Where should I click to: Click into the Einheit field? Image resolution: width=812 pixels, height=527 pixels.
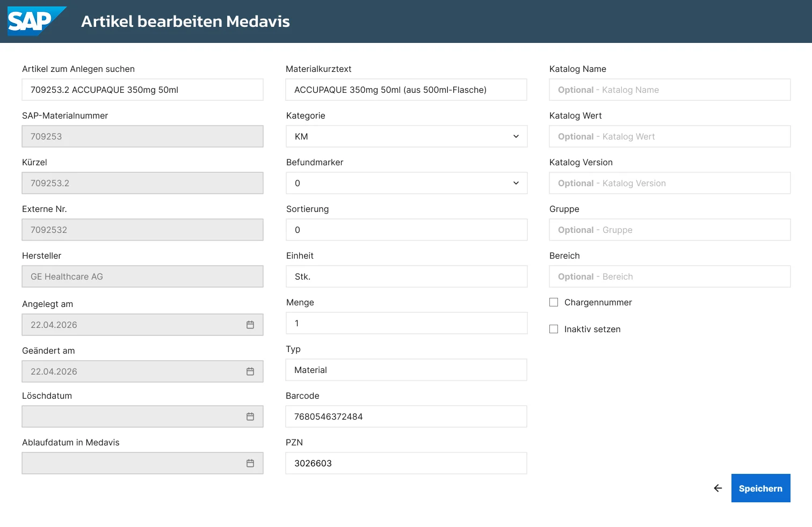coord(407,276)
